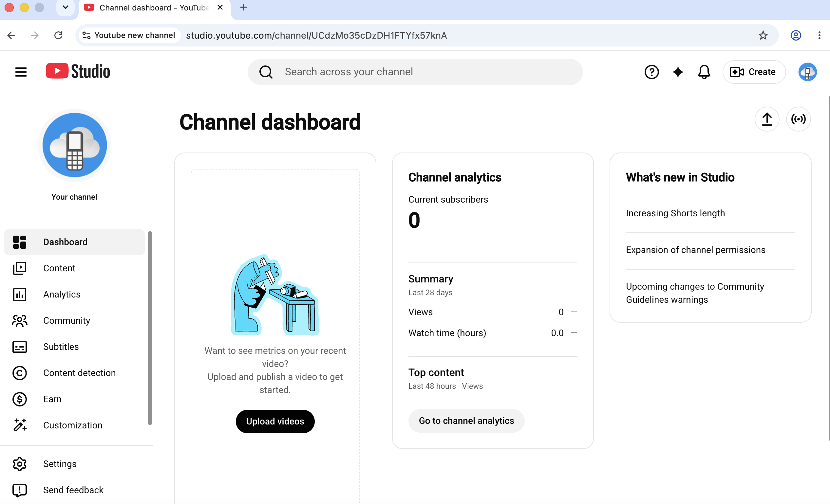Open Customization in the sidebar
The height and width of the screenshot is (504, 830).
pyautogui.click(x=74, y=425)
